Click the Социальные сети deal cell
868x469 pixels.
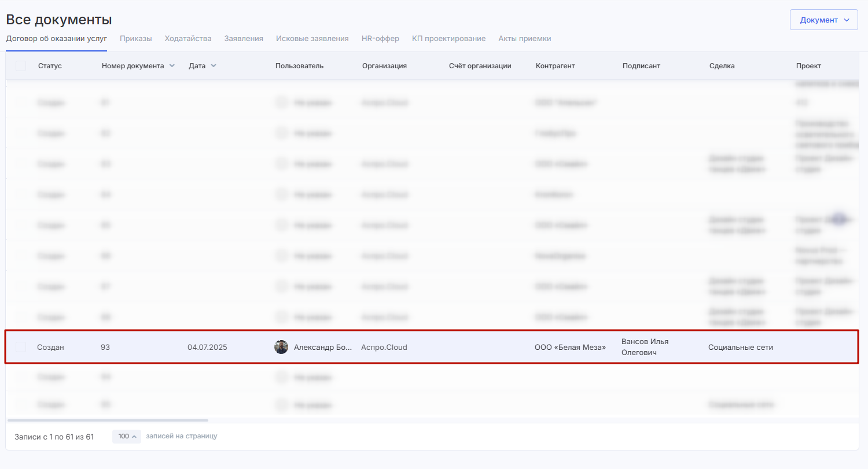point(741,348)
